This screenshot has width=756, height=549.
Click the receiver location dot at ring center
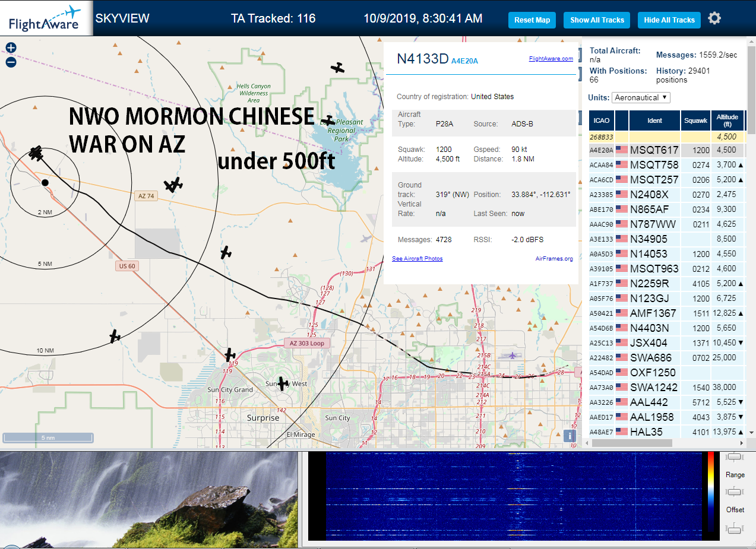pyautogui.click(x=45, y=182)
